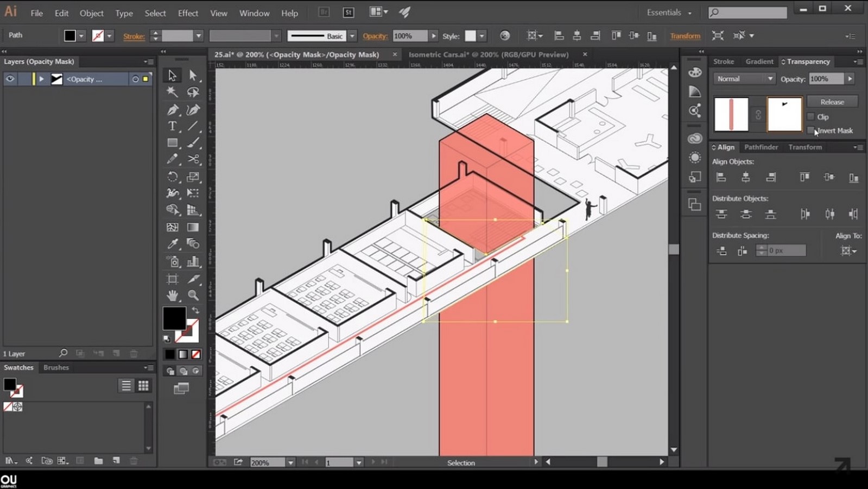Screen dimensions: 868x489
Task: Select the Hand tool
Action: click(x=173, y=295)
